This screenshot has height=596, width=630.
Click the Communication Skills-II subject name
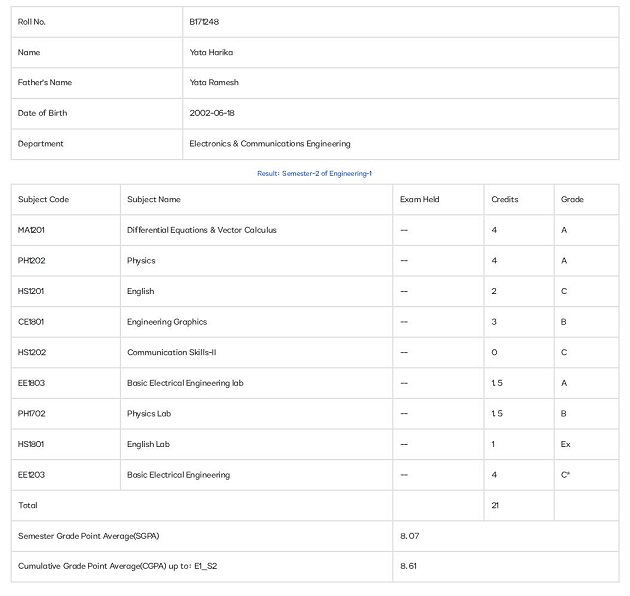[x=172, y=352]
